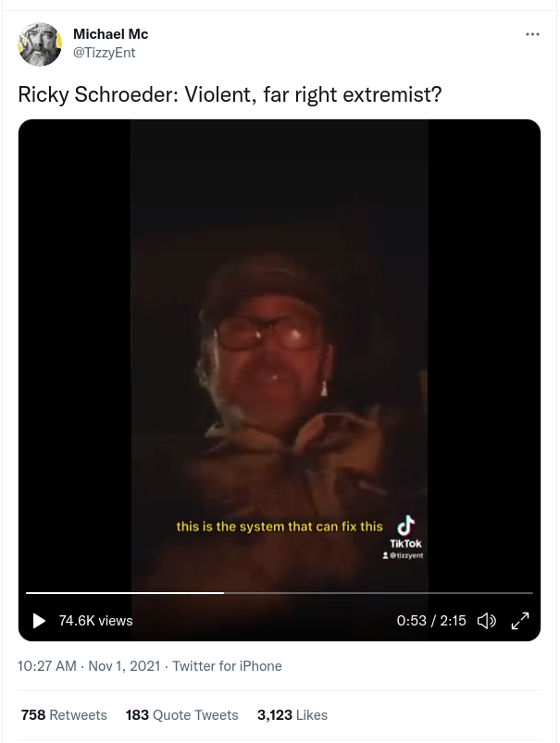Click the 74.6K views counter

[x=95, y=620]
